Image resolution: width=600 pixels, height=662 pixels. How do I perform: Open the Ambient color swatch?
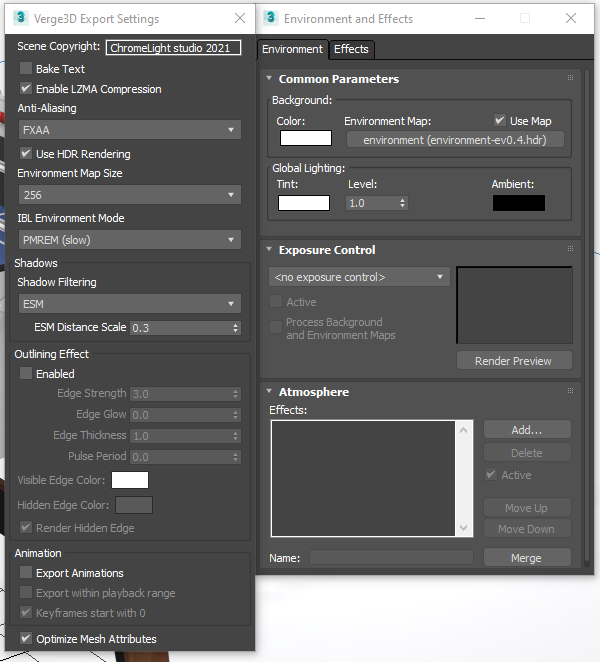pos(519,203)
